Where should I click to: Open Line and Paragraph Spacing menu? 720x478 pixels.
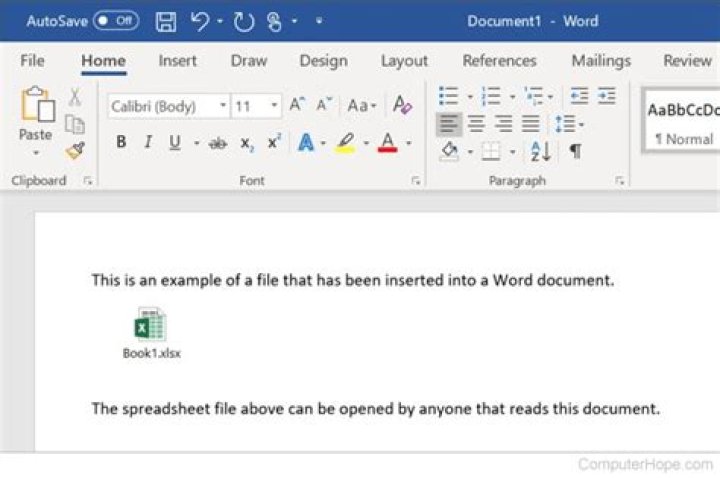tap(568, 124)
